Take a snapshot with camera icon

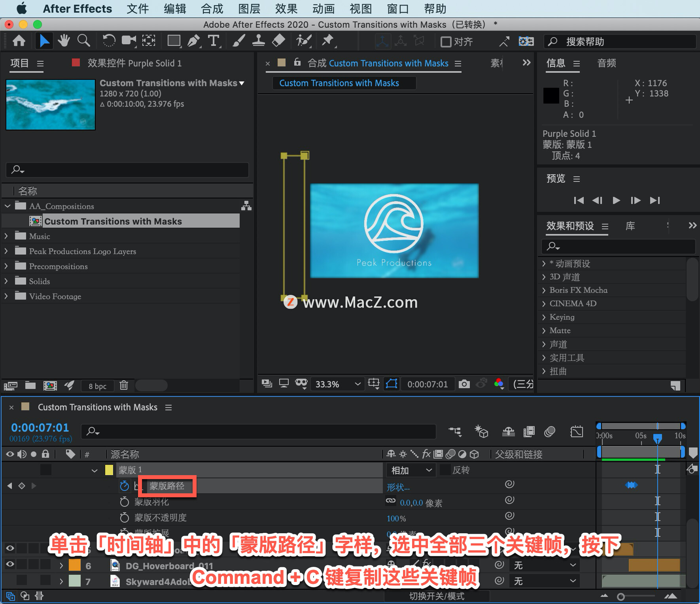[x=464, y=384]
